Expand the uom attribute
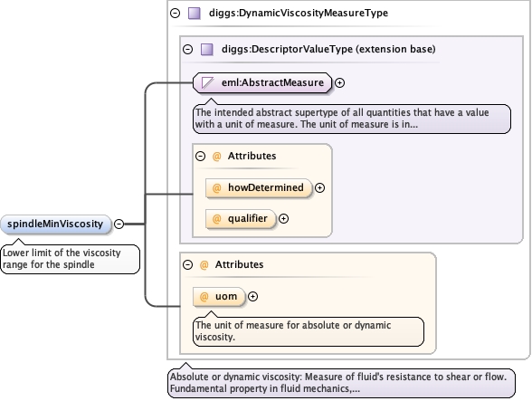The image size is (532, 401). tap(252, 296)
